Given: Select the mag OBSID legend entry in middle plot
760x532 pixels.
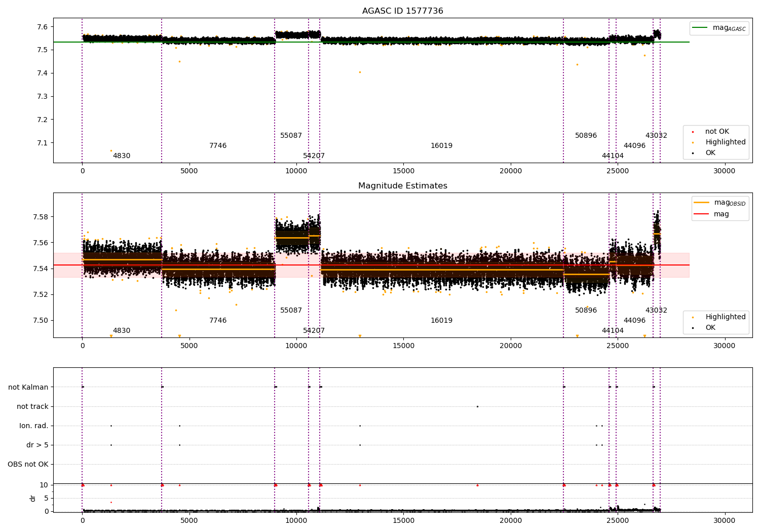Looking at the screenshot, I should click(x=720, y=203).
